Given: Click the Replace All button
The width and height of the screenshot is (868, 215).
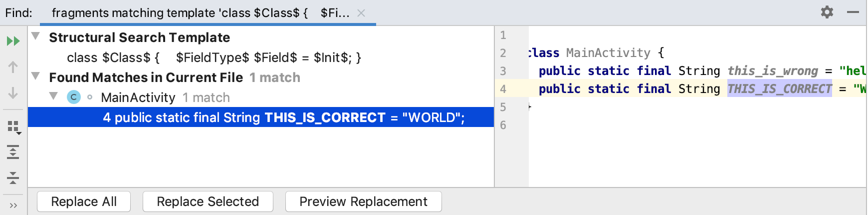Looking at the screenshot, I should click(x=84, y=201).
